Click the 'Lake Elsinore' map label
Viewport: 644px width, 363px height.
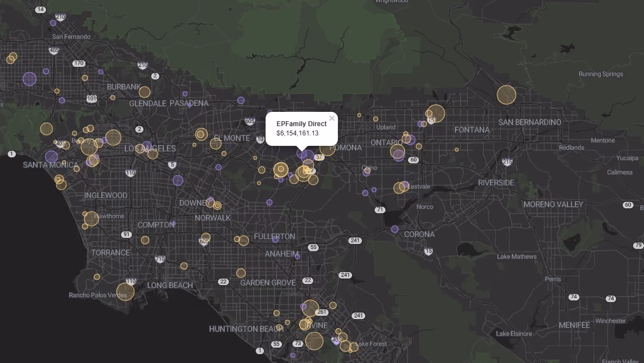514,334
